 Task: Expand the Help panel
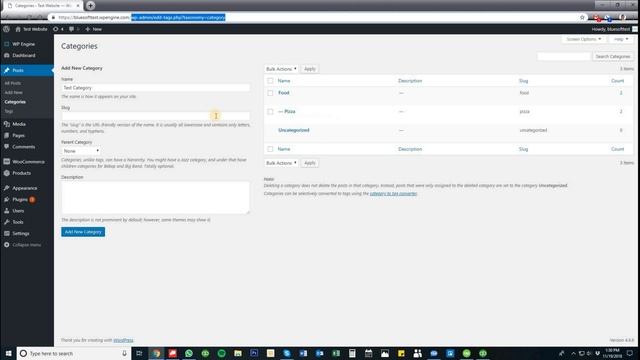coord(621,39)
